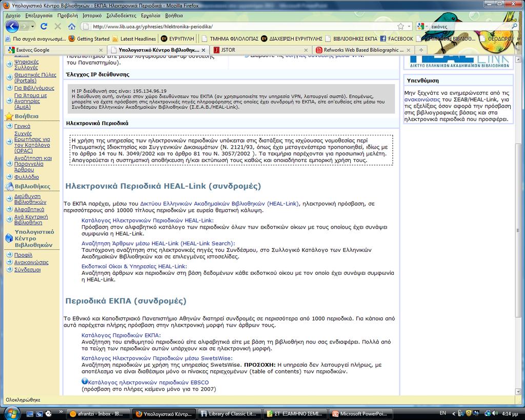The width and height of the screenshot is (525, 420).
Task: Open the Θεματικές Πύλες (Portals) sidebar link
Action: [x=35, y=78]
